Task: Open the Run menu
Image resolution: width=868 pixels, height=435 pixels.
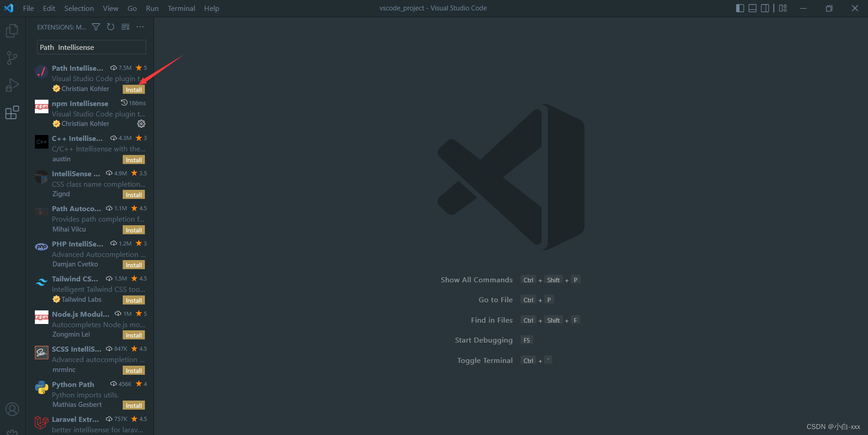Action: tap(152, 8)
